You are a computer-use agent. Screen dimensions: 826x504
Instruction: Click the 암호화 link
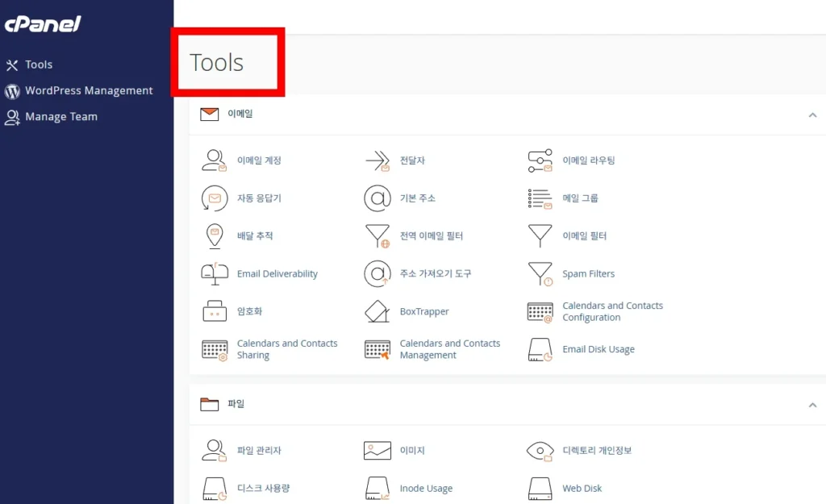[x=249, y=311]
